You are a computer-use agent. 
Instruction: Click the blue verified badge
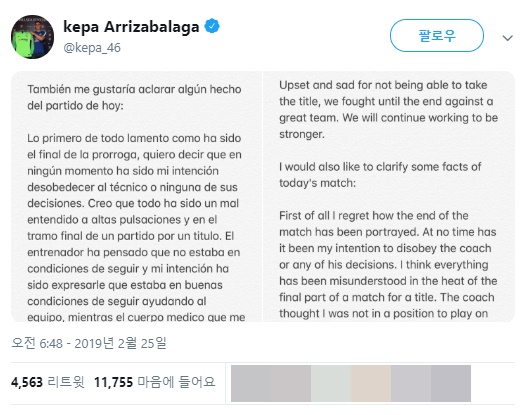(212, 26)
